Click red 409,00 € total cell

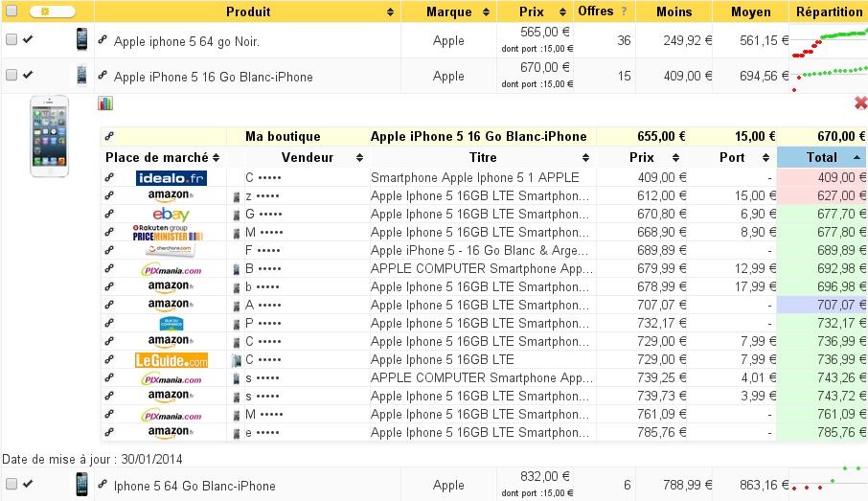(x=821, y=178)
